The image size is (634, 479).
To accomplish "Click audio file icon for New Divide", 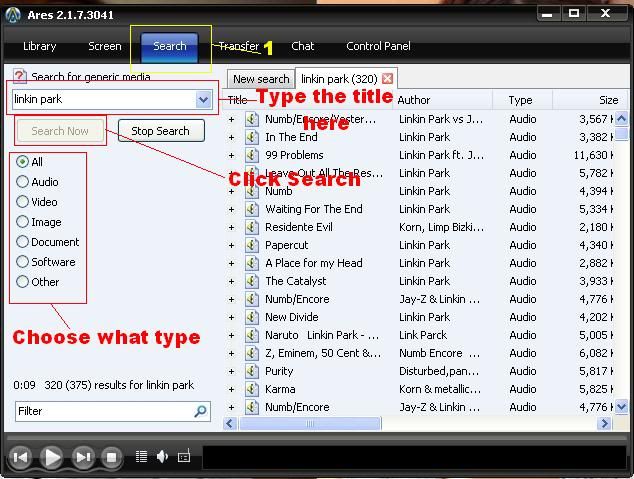I will pyautogui.click(x=251, y=317).
